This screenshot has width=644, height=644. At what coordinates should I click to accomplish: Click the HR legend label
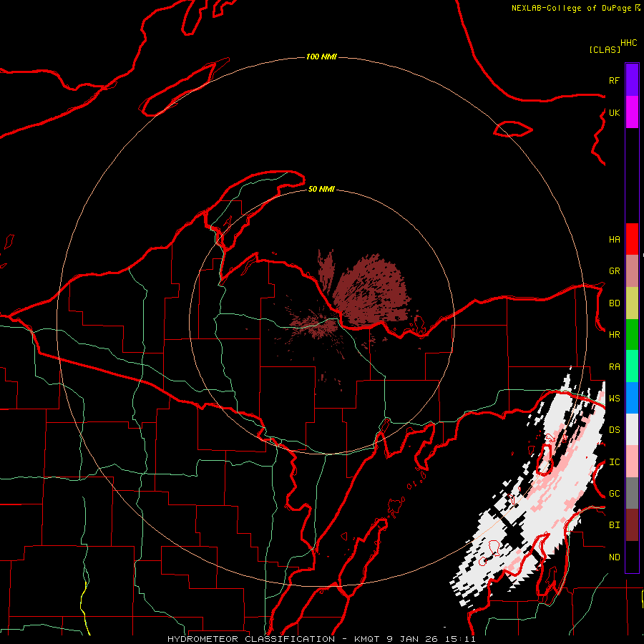click(x=614, y=335)
